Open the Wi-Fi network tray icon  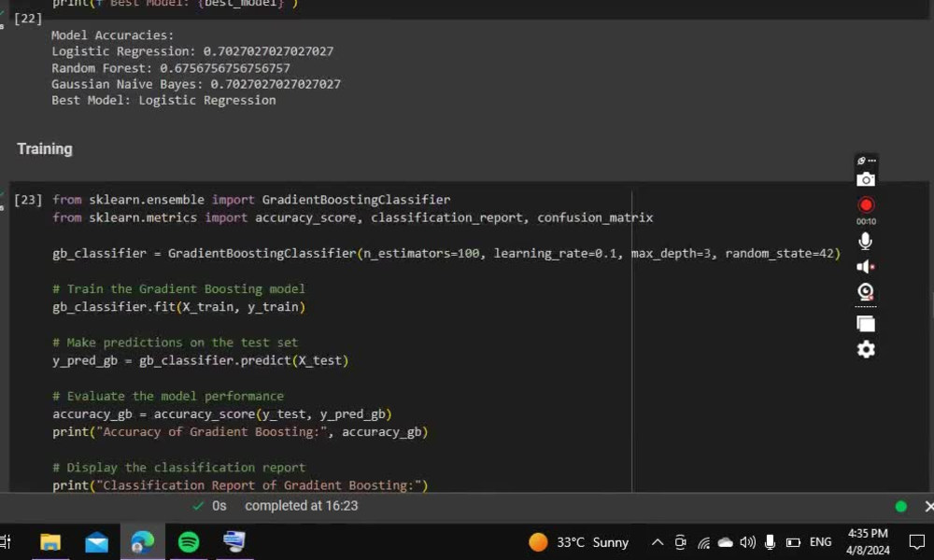[x=703, y=542]
